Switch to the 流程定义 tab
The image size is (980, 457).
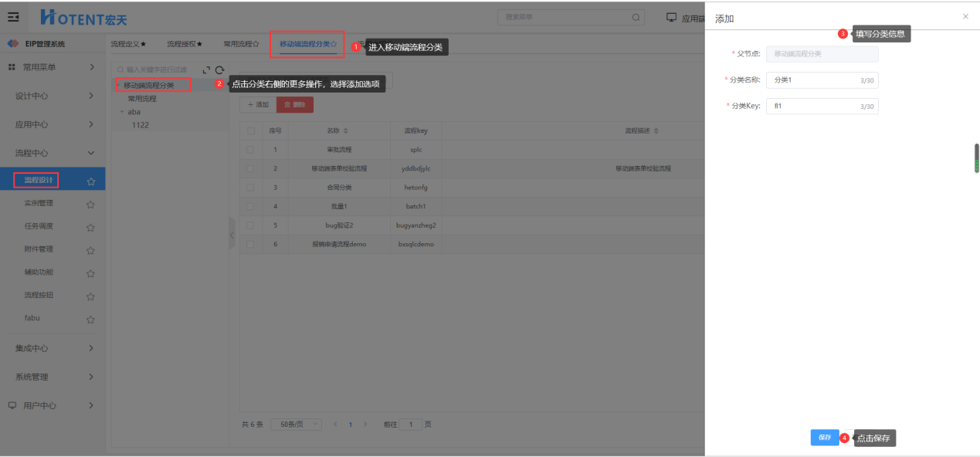pyautogui.click(x=128, y=44)
